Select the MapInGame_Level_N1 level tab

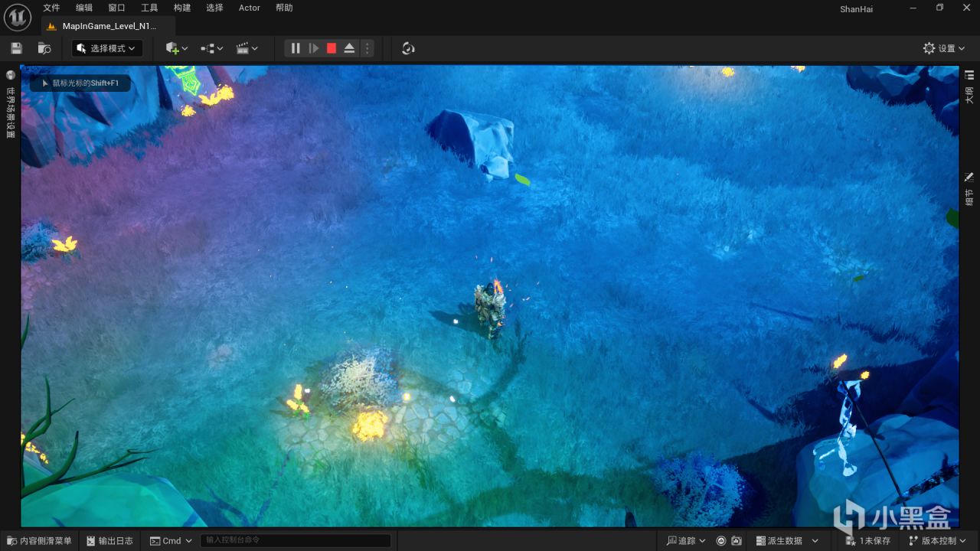(x=108, y=26)
